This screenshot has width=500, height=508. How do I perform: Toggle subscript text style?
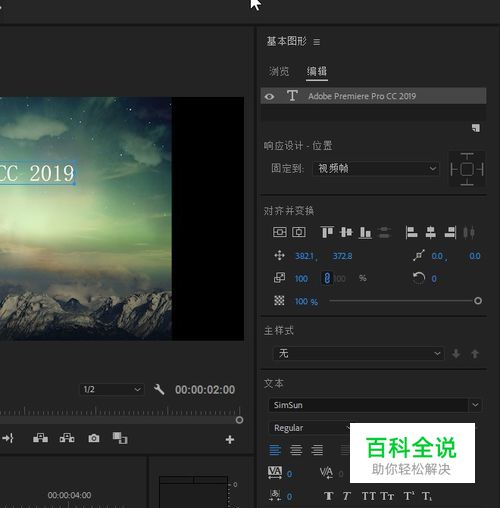427,496
